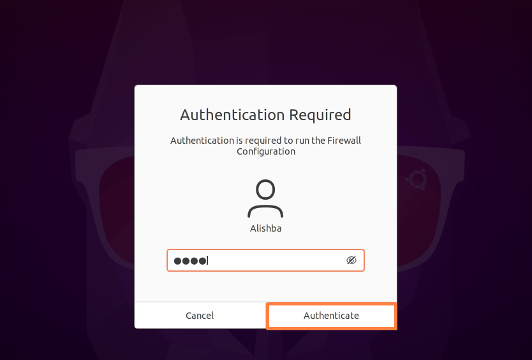This screenshot has width=532, height=360.
Task: Click the left red glasses lens on wallpaper
Action: [x=115, y=210]
